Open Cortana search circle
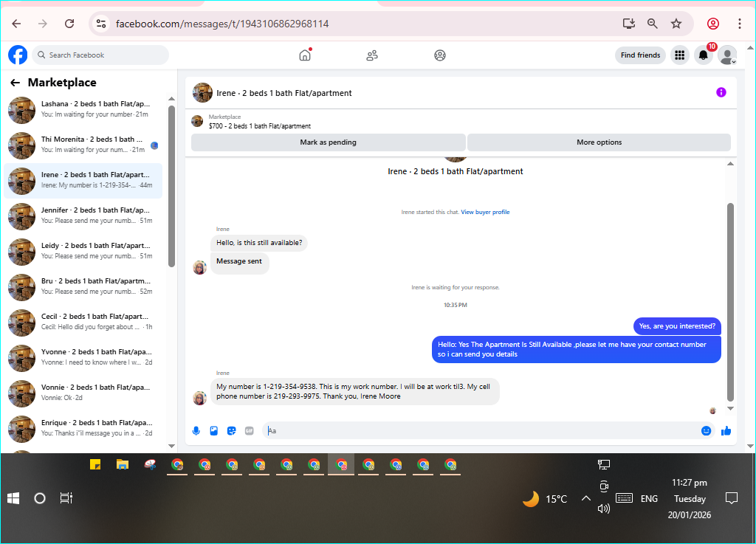756x544 pixels. pos(40,498)
